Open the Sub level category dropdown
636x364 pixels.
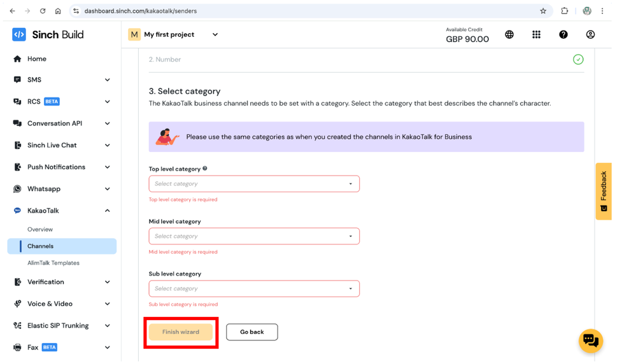254,289
